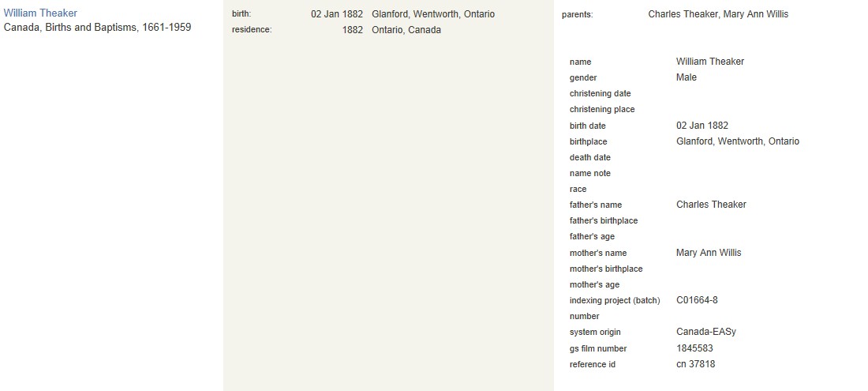
Task: Click parents Charles Theaker, Mary Ann Willis
Action: pos(718,14)
